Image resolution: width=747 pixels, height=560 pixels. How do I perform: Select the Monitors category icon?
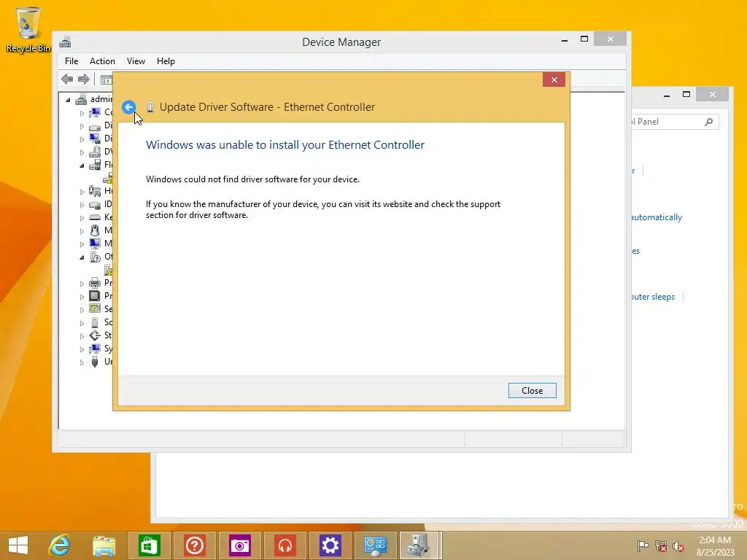click(x=95, y=244)
